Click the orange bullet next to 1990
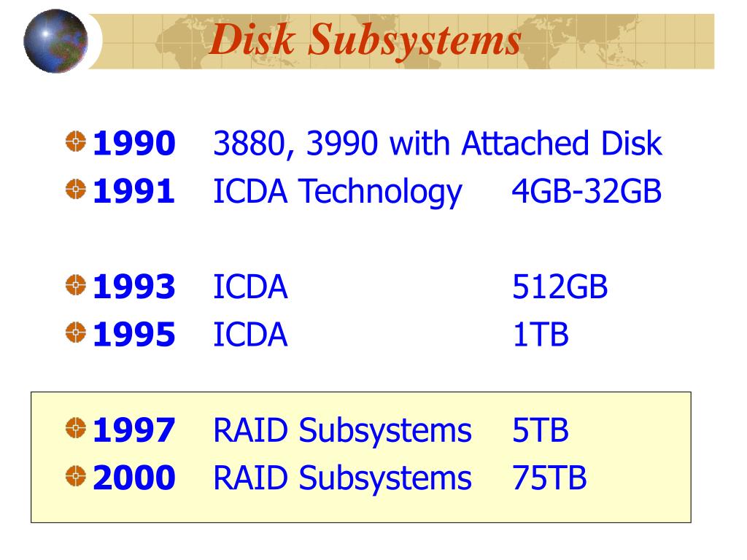 (x=75, y=141)
